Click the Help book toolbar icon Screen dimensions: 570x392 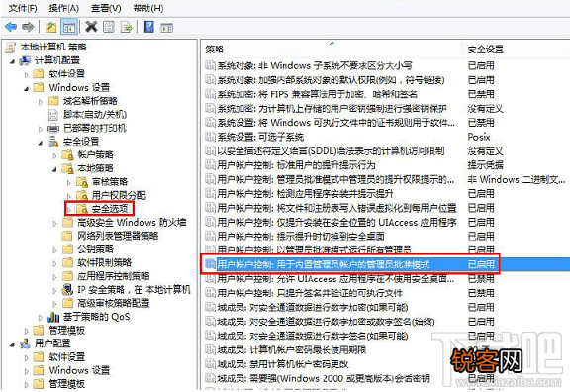coord(149,27)
